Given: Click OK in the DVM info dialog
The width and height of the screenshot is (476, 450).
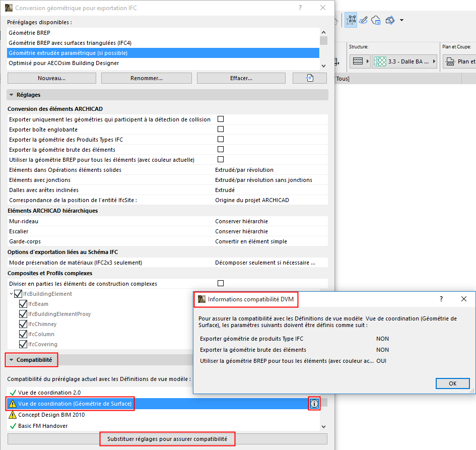Looking at the screenshot, I should pos(453,383).
